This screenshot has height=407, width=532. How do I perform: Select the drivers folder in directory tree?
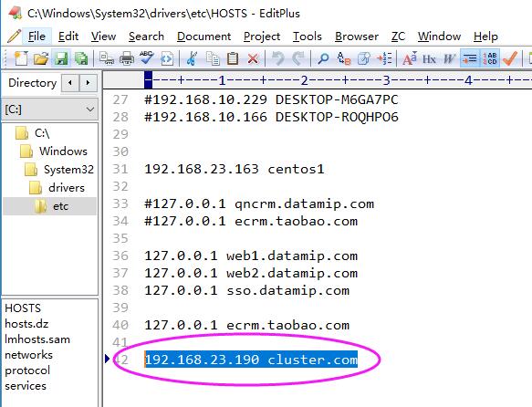(67, 188)
